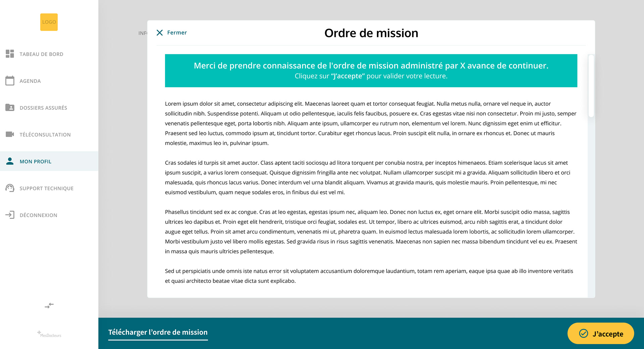Click the teal banner 'Merci de prendre connaissance'
This screenshot has width=644, height=349.
click(371, 71)
